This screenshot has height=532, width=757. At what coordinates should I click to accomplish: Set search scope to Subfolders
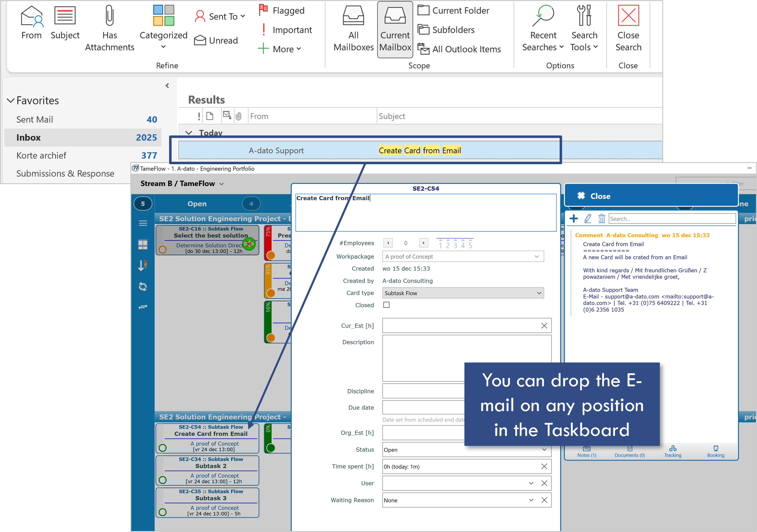446,30
